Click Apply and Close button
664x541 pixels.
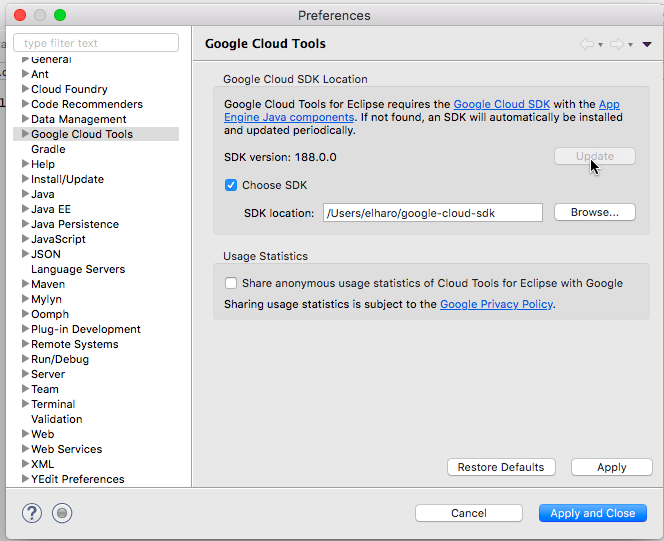pos(592,513)
